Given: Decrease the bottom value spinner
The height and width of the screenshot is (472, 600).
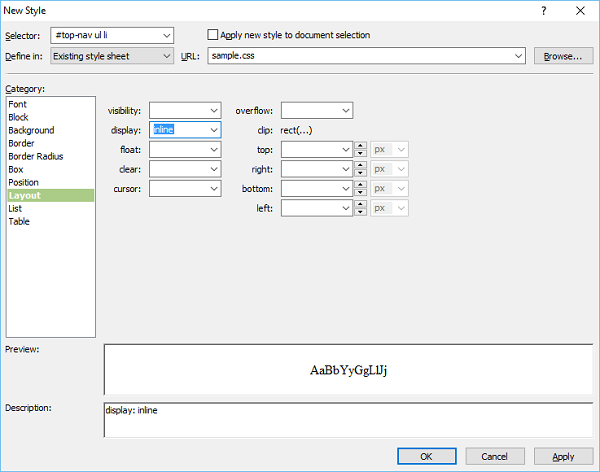Looking at the screenshot, I should (x=361, y=192).
